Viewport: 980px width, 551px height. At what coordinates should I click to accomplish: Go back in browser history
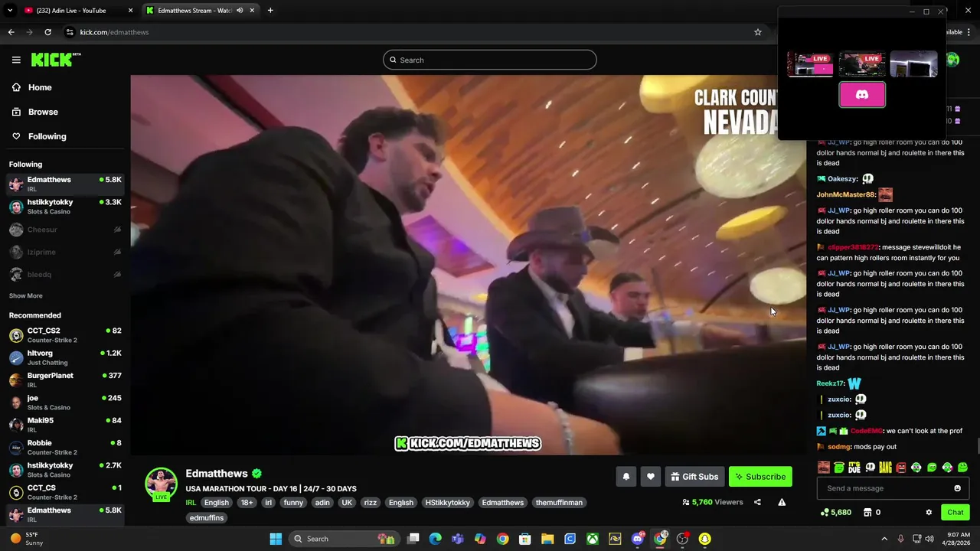[11, 32]
